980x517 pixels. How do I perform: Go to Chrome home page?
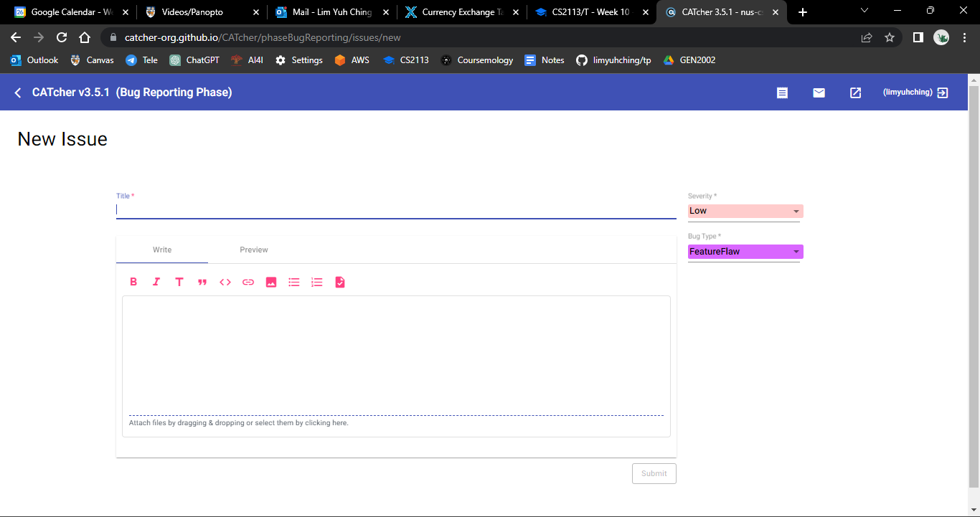(x=85, y=37)
